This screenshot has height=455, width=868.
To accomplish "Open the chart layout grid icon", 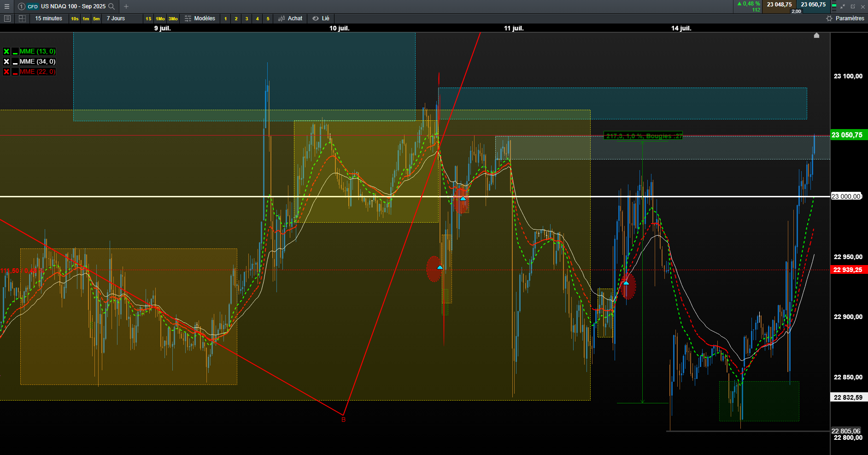I will [x=22, y=18].
